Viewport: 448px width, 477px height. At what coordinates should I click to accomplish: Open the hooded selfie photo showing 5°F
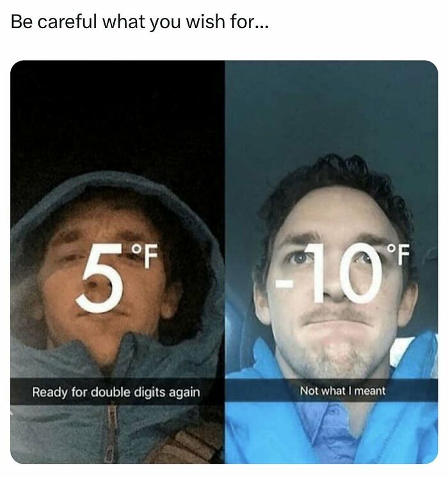point(118,262)
